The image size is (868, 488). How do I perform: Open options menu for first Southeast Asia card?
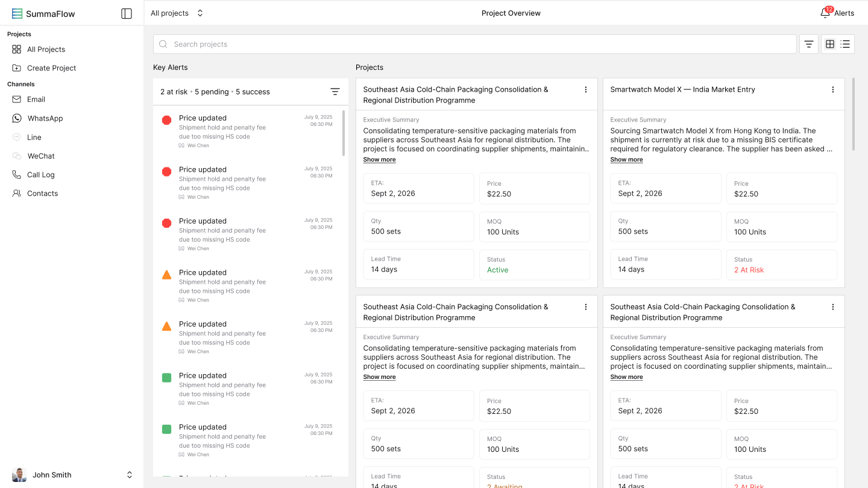click(586, 90)
